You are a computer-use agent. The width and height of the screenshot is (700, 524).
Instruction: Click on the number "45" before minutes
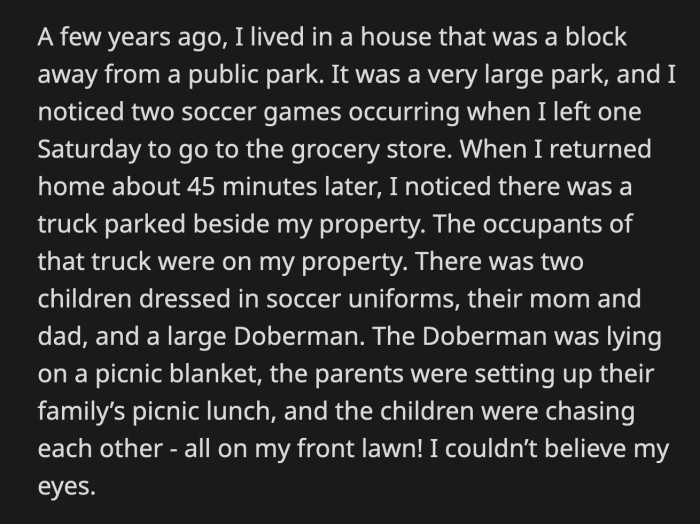[x=200, y=187]
